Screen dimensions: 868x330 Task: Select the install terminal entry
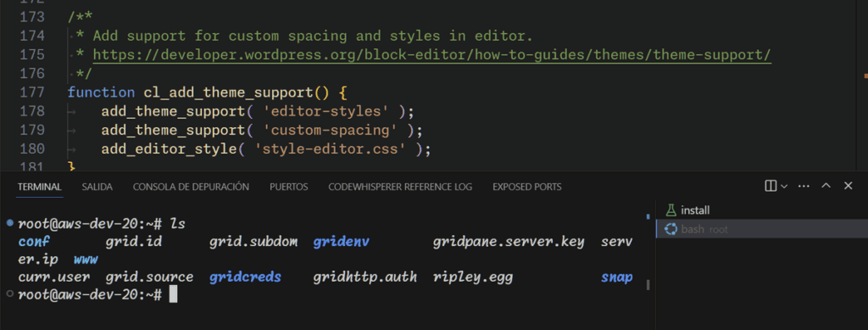762,210
